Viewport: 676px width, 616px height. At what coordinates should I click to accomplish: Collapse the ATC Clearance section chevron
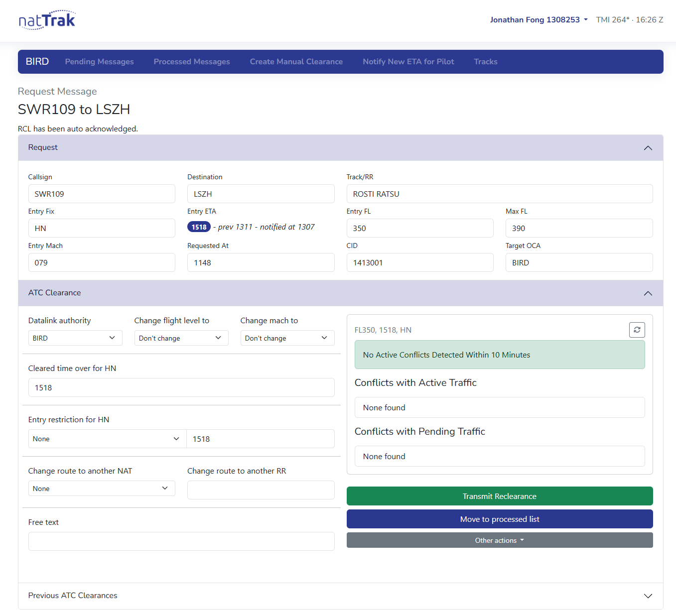click(648, 293)
